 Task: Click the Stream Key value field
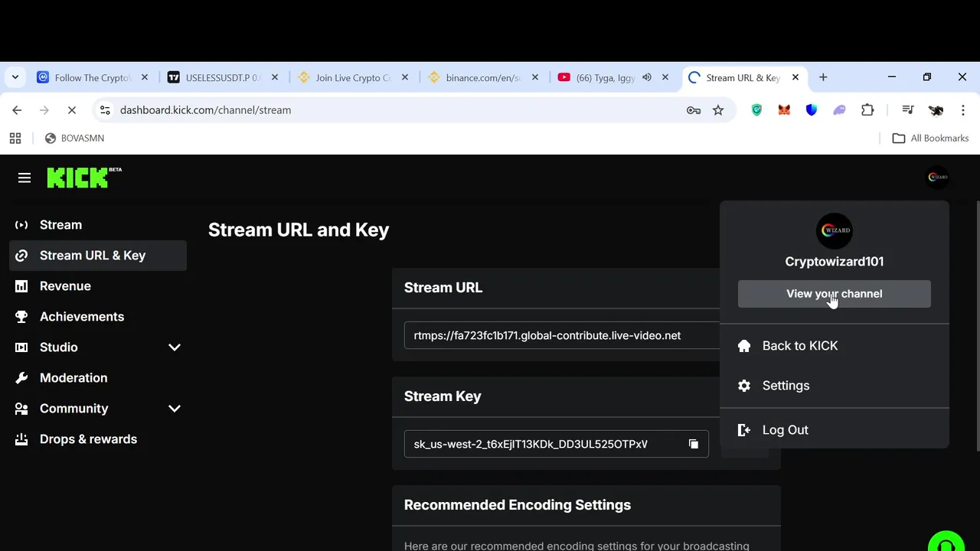(557, 444)
